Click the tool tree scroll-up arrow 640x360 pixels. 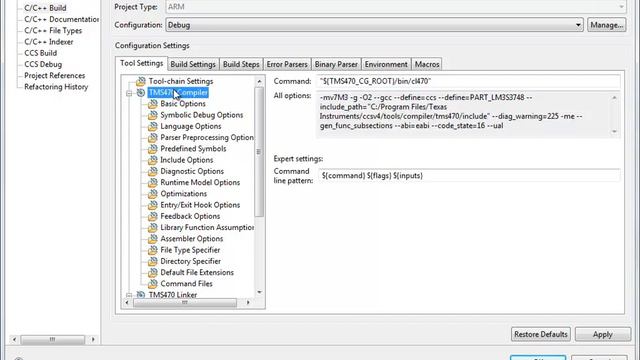pyautogui.click(x=259, y=82)
